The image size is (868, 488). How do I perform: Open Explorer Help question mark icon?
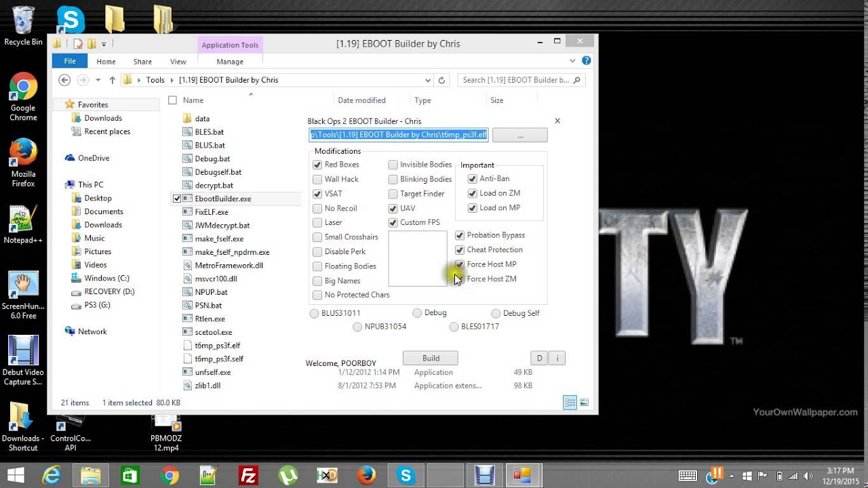coord(587,61)
